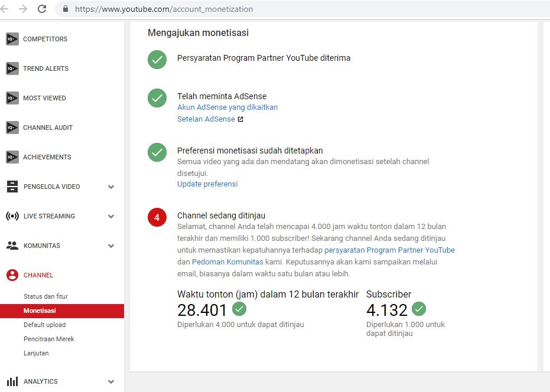Go back using the browser back arrow
This screenshot has height=392, width=550.
pos(5,9)
